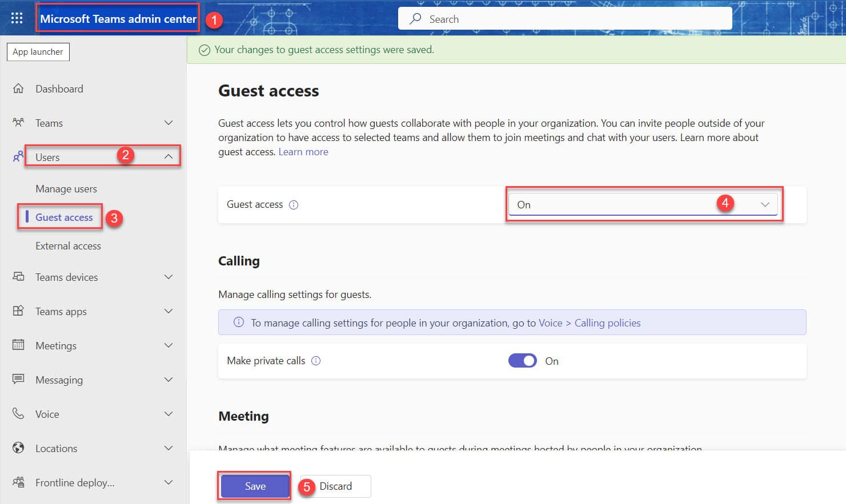Click the Guest access page heading

(x=268, y=91)
